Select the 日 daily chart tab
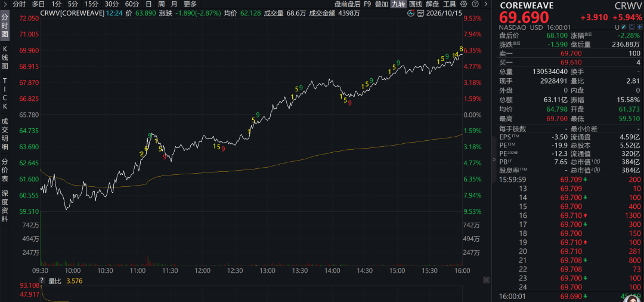This screenshot has height=302, width=644. 148,4
